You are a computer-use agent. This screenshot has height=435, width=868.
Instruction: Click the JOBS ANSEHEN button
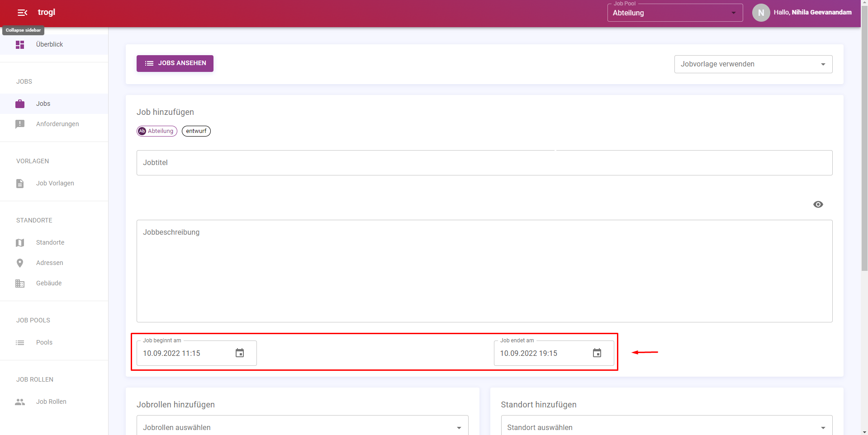(x=175, y=63)
